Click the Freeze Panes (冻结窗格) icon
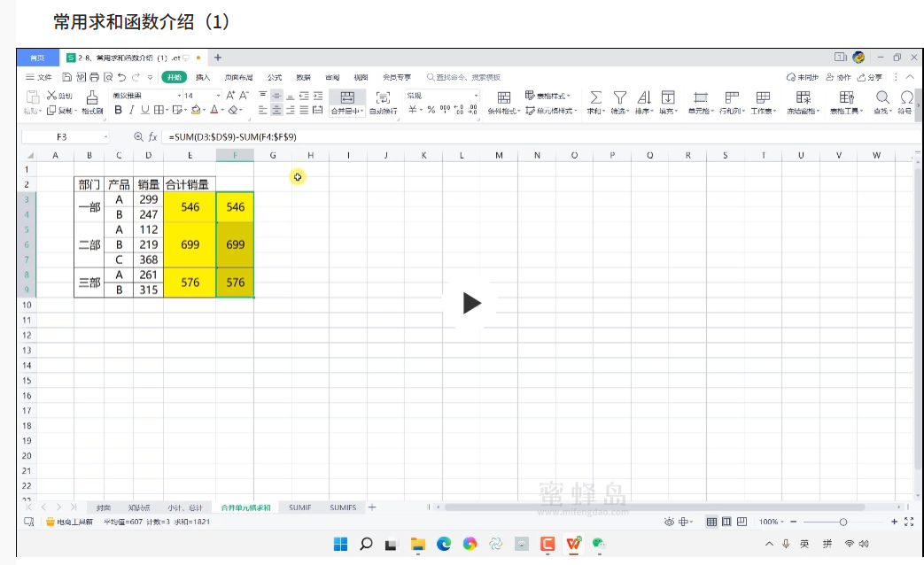 click(803, 97)
